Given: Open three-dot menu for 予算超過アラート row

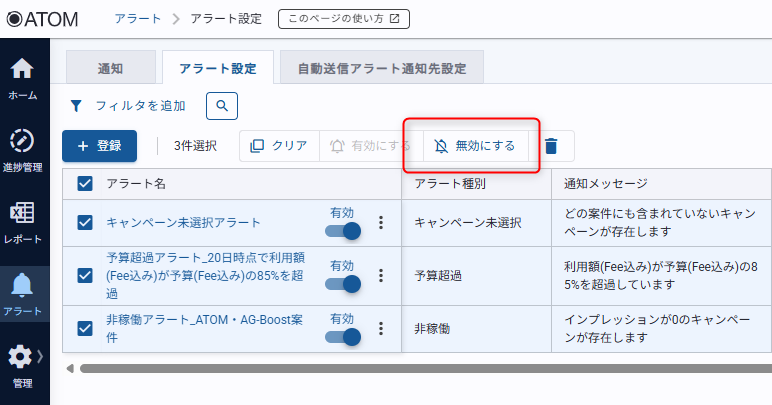Looking at the screenshot, I should [380, 275].
